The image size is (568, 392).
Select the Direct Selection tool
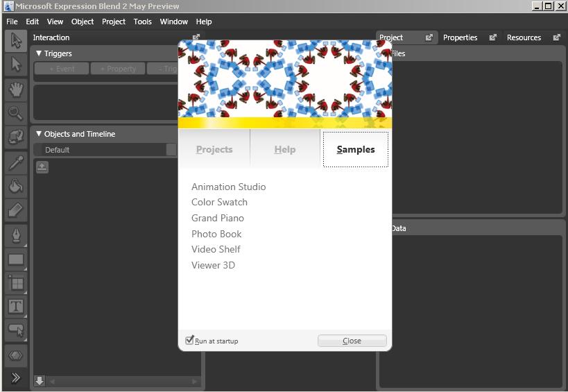click(x=15, y=65)
